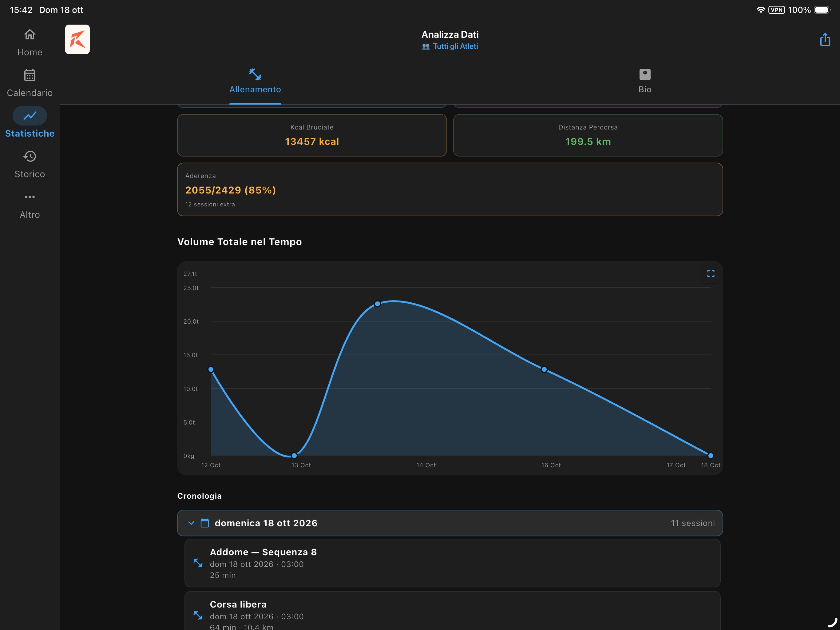Select the 12 Oct chart data point

211,369
